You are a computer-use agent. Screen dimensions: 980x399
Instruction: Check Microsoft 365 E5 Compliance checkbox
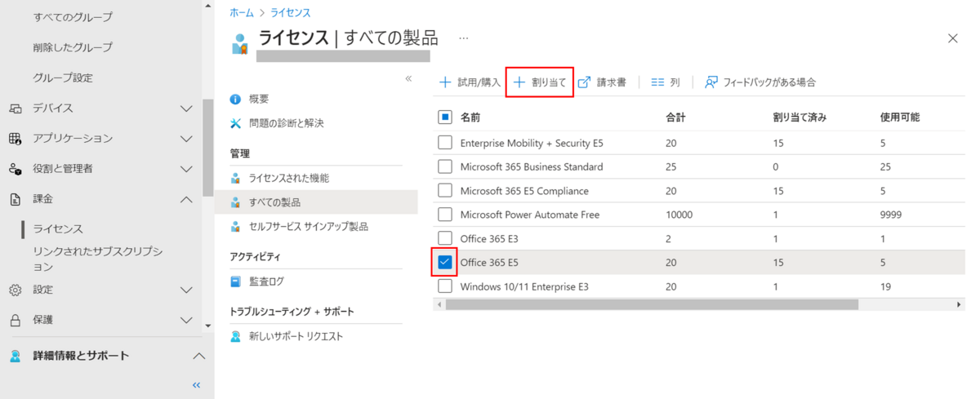point(445,191)
